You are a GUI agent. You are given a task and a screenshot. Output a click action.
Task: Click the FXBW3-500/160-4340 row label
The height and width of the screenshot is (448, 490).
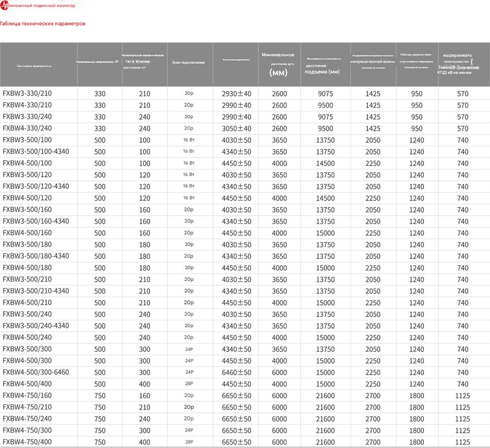(36, 221)
